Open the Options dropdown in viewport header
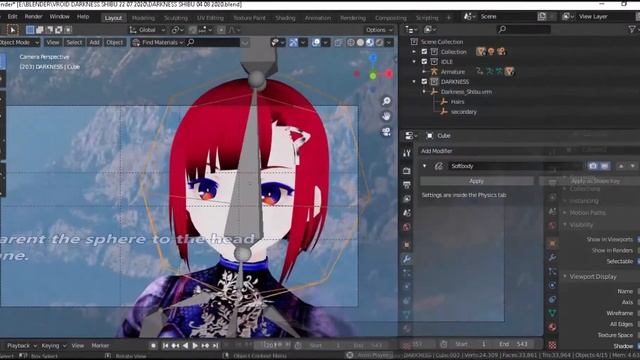 [379, 30]
